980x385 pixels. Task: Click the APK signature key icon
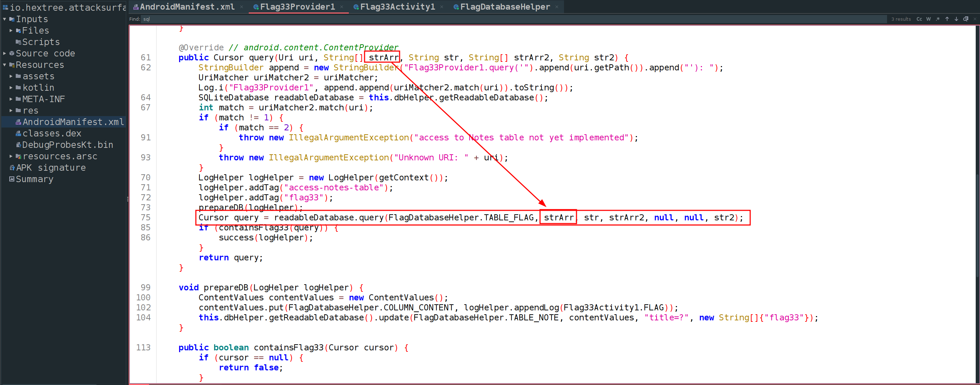pos(12,167)
